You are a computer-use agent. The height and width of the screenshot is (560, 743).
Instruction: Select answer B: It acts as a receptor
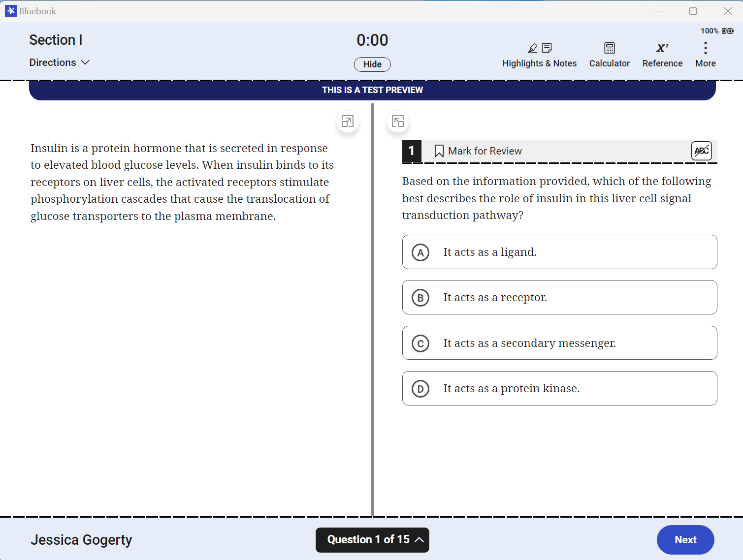pyautogui.click(x=559, y=297)
